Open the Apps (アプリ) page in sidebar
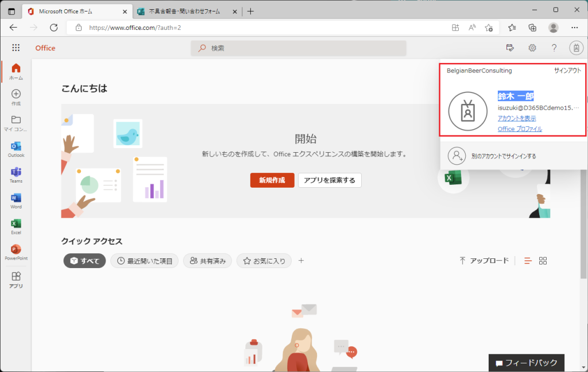The height and width of the screenshot is (372, 588). (x=16, y=280)
